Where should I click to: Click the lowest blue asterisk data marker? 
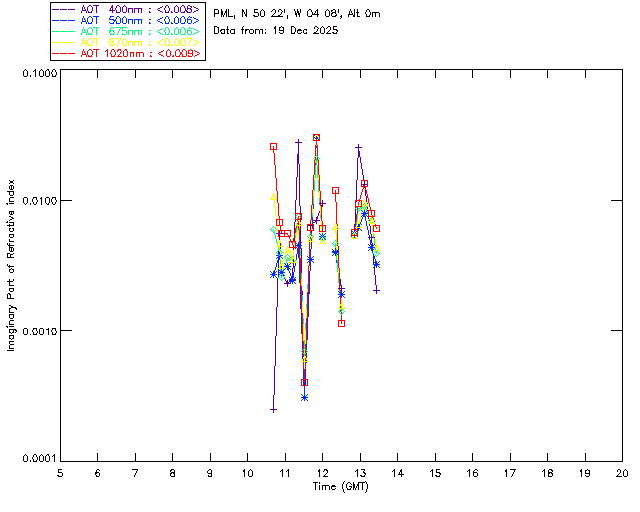[x=304, y=397]
